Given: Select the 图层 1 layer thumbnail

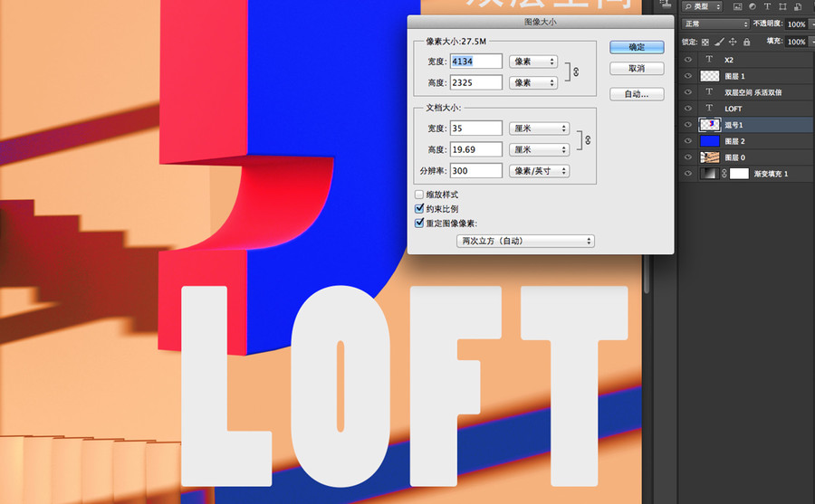Looking at the screenshot, I should click(710, 76).
